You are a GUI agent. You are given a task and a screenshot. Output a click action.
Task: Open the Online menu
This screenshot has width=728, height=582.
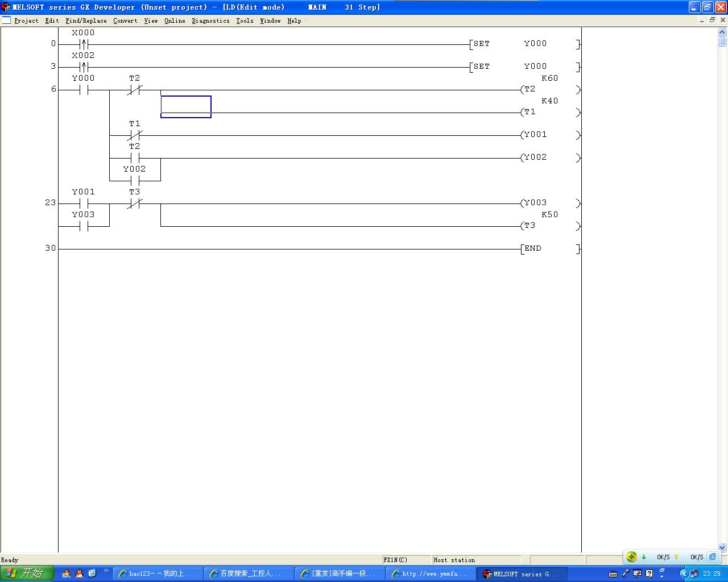pyautogui.click(x=175, y=20)
